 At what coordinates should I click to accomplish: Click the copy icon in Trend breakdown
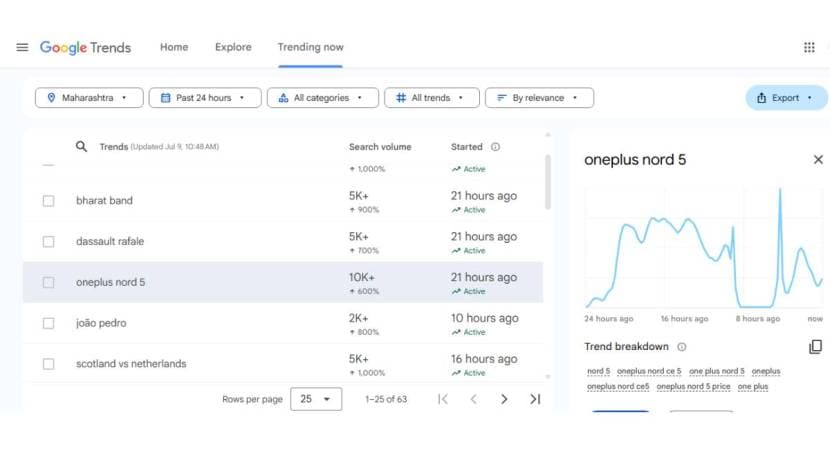click(815, 347)
